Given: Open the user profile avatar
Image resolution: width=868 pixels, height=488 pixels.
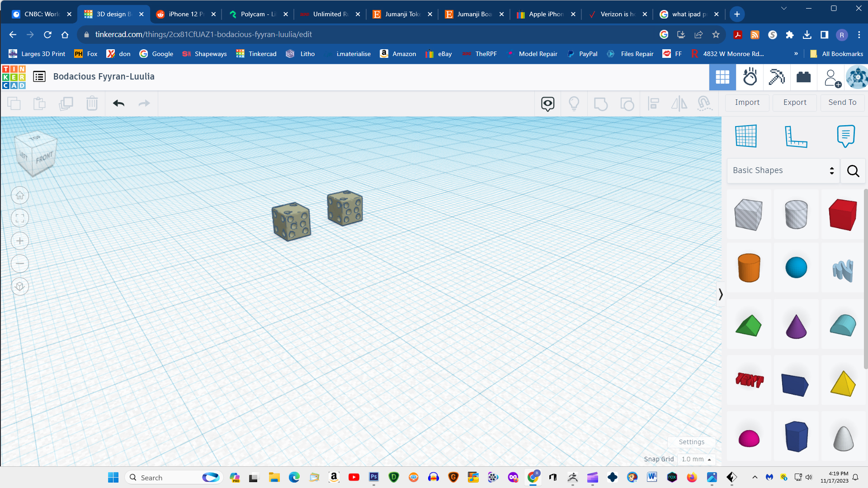Looking at the screenshot, I should (856, 77).
